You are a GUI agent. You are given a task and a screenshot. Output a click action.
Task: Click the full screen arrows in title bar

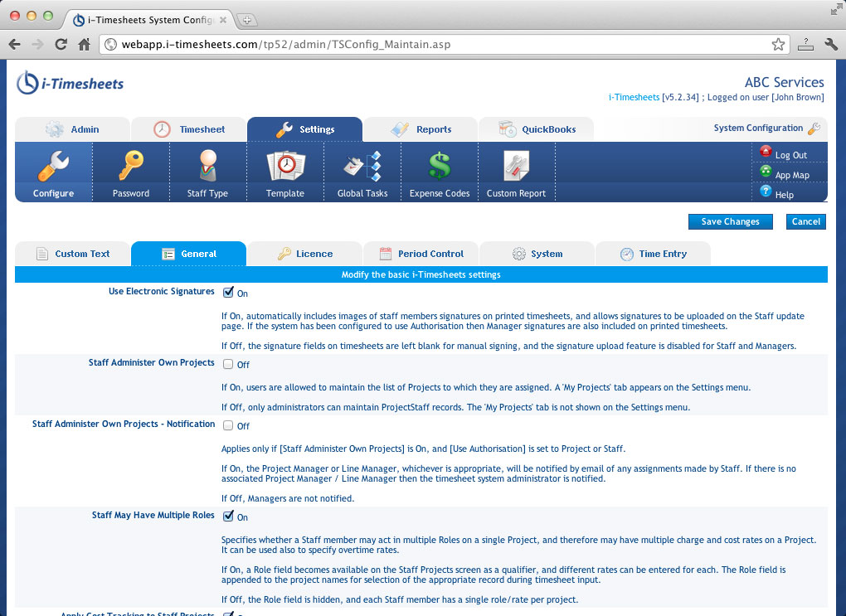click(x=836, y=9)
